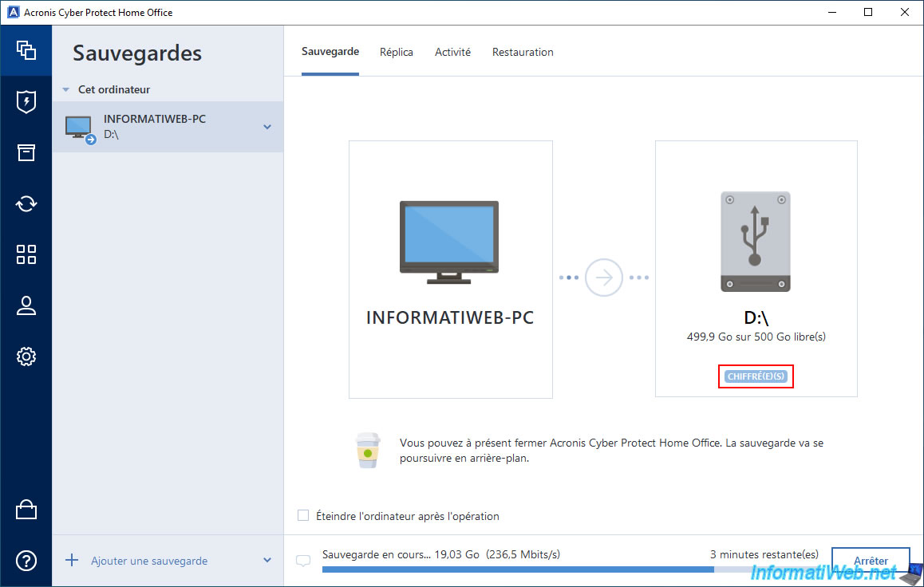The width and height of the screenshot is (924, 587).
Task: Click '499,9 Go sur 500 Go libre(s)' text
Action: tap(756, 337)
